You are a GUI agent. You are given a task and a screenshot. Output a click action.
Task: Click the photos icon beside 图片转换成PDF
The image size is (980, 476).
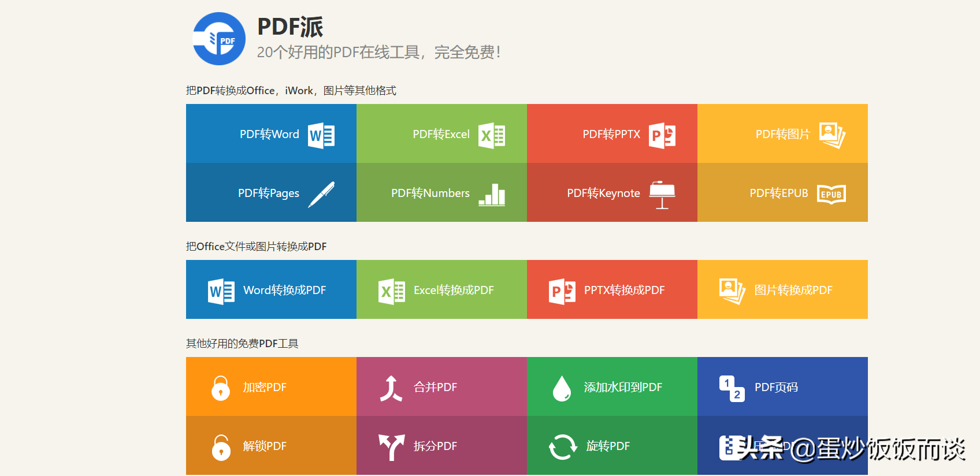(x=733, y=292)
